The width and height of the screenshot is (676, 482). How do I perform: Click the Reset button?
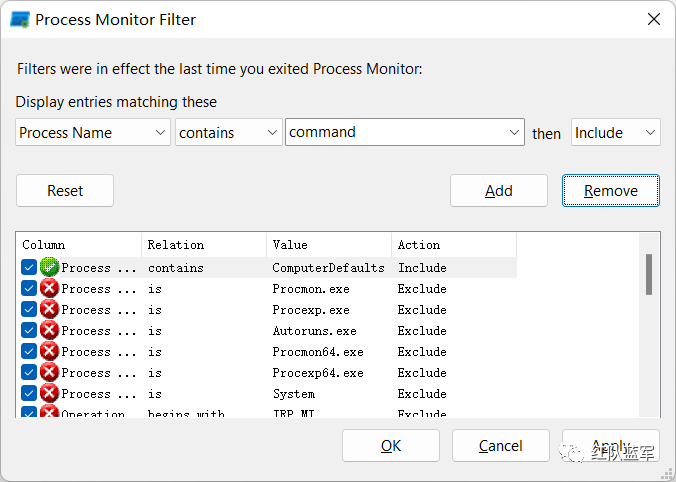(x=65, y=191)
